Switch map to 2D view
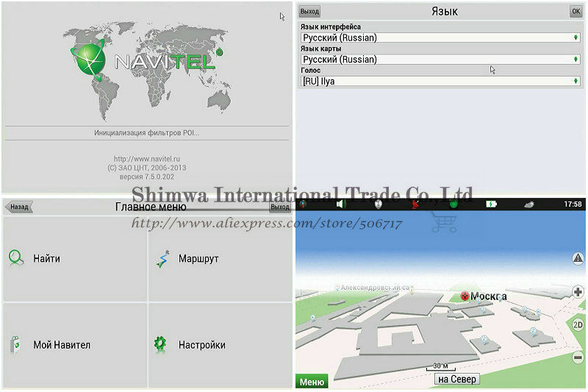Screen dimensions: 588x392 click(578, 325)
